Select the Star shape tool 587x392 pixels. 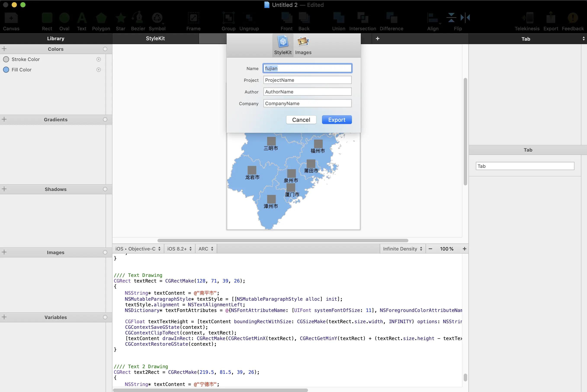pos(120,18)
